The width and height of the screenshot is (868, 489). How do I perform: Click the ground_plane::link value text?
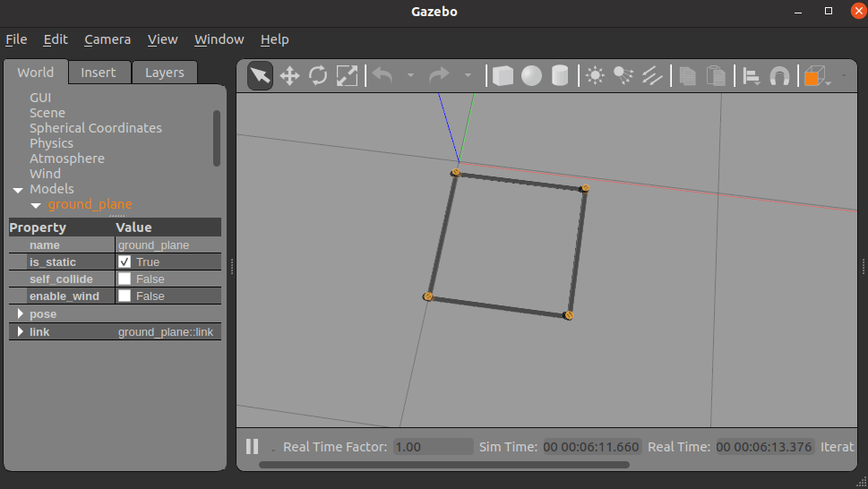pyautogui.click(x=166, y=332)
